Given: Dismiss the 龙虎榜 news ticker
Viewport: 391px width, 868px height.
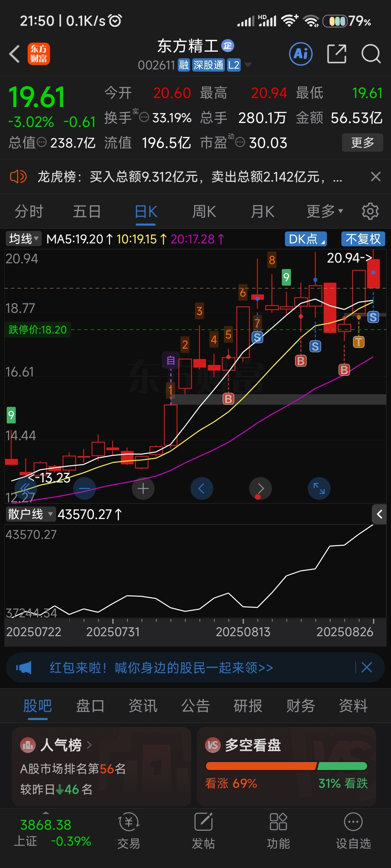Looking at the screenshot, I should [376, 176].
